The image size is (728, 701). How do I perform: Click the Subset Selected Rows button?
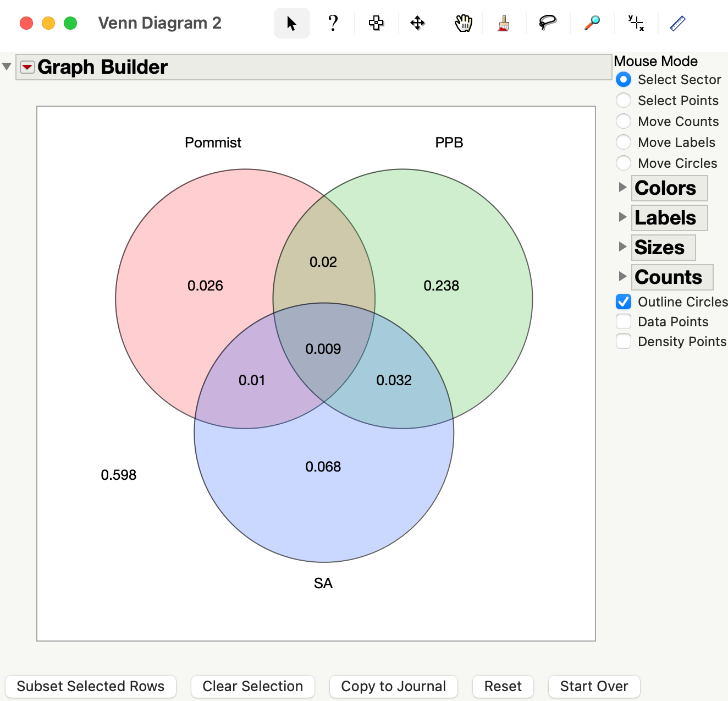[90, 686]
